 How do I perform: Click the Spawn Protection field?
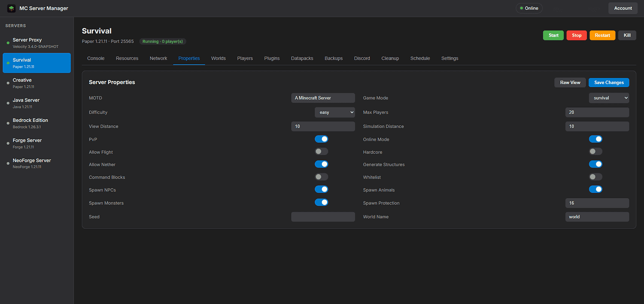pos(597,203)
